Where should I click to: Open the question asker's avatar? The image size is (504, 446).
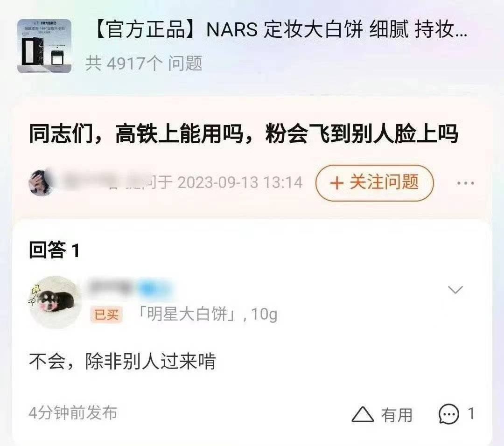coord(41,182)
